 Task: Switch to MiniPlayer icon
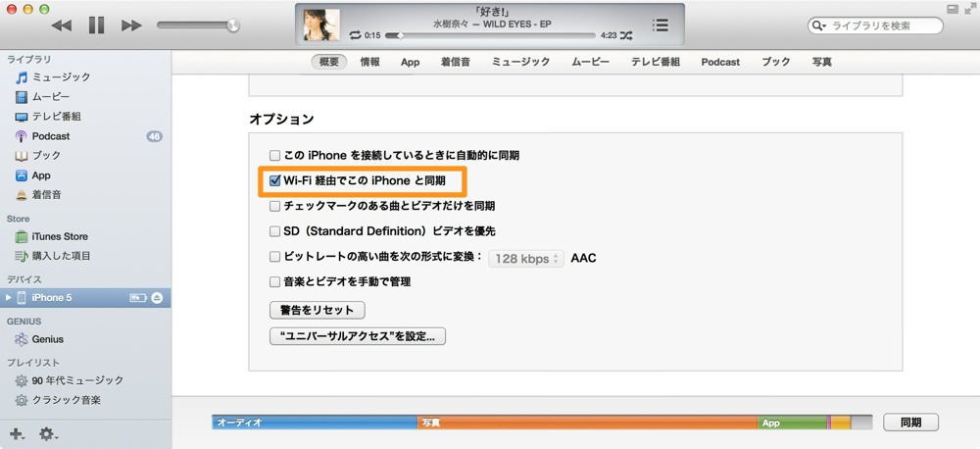coord(953,9)
